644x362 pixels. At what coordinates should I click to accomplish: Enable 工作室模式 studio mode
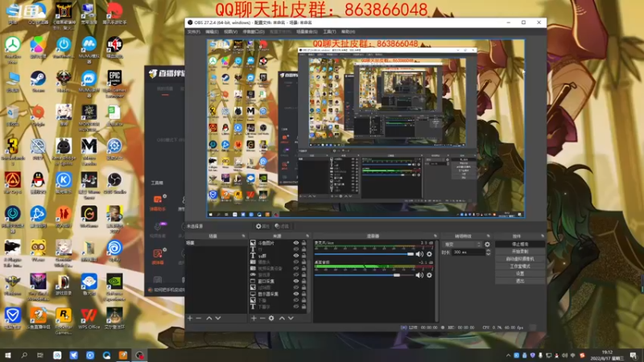tap(520, 266)
